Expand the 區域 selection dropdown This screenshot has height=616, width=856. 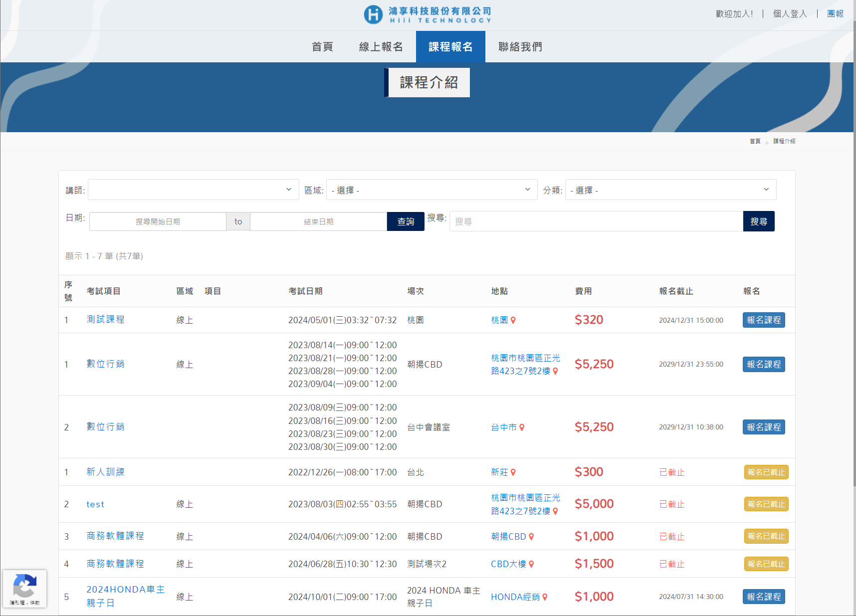point(431,190)
